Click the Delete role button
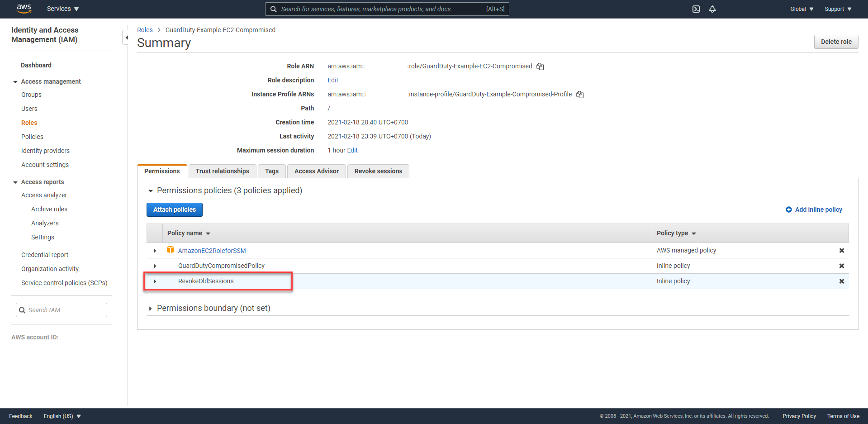This screenshot has width=868, height=424. (836, 42)
